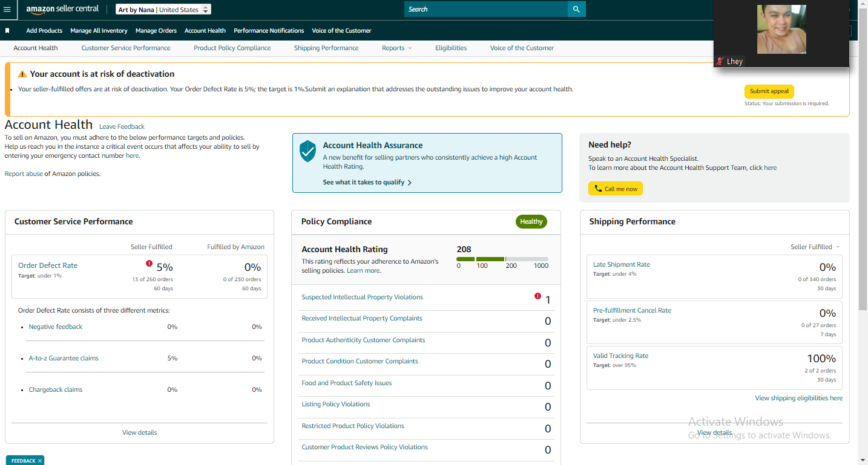
Task: Click View details under Shipping Performance
Action: point(714,432)
